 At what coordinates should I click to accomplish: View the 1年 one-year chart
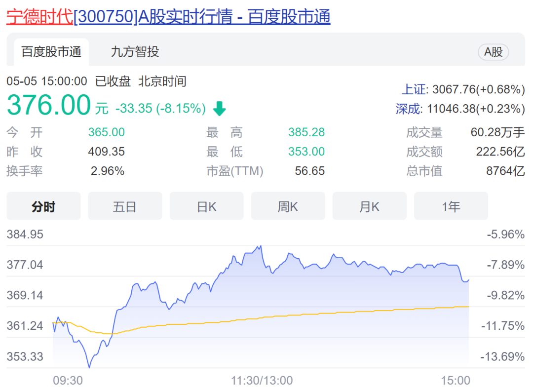point(451,206)
